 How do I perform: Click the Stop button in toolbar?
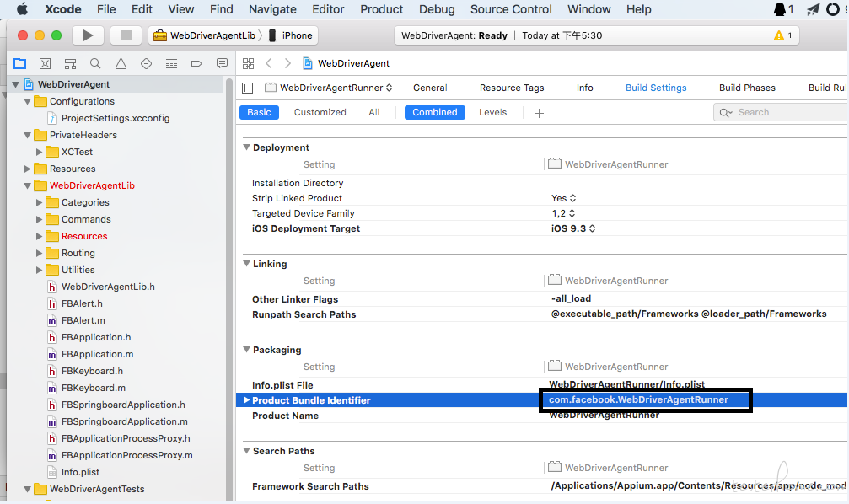coord(126,35)
